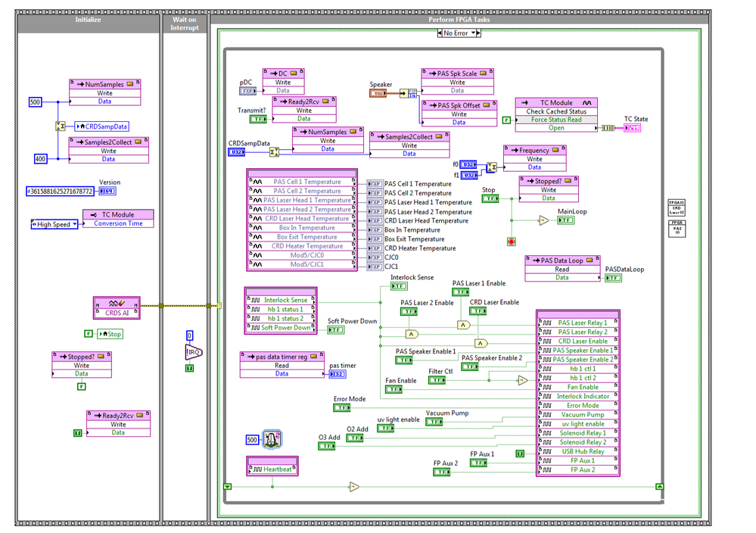Viewport: 756px width, 533px height.
Task: Click the left shift register terminal
Action: click(228, 487)
